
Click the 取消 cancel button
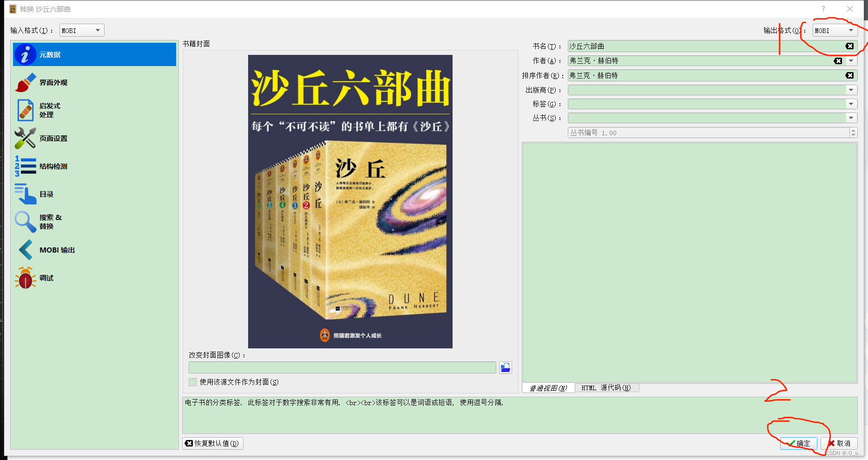click(839, 443)
